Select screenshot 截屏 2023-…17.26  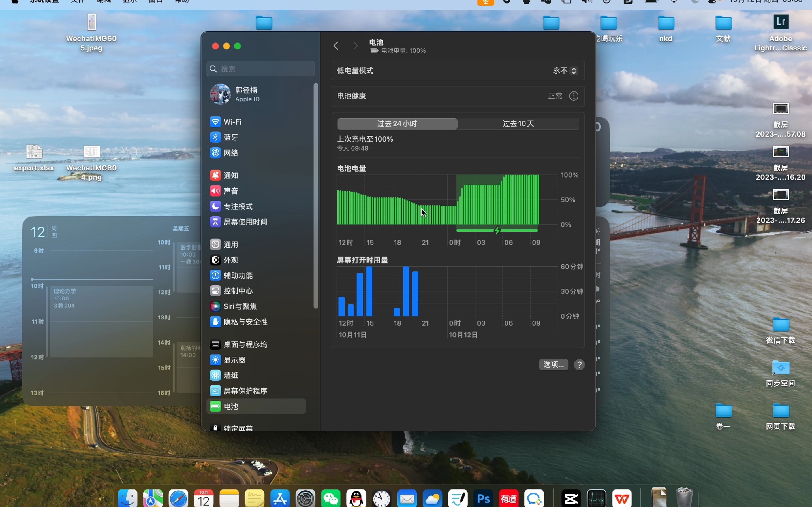781,206
